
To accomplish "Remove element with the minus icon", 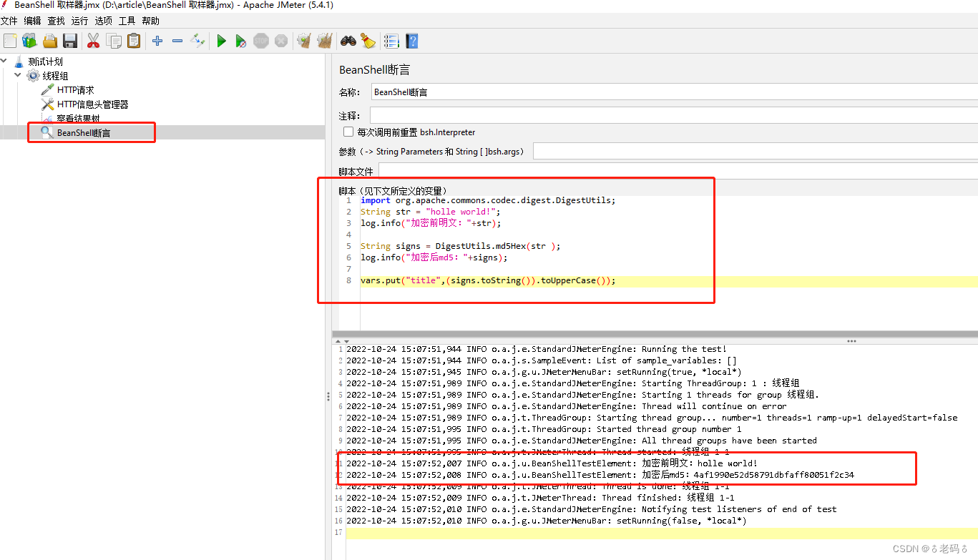I will (x=177, y=41).
